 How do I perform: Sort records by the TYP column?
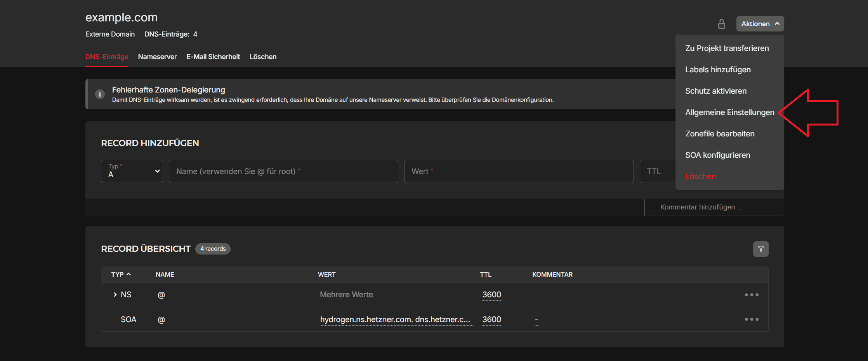[121, 274]
